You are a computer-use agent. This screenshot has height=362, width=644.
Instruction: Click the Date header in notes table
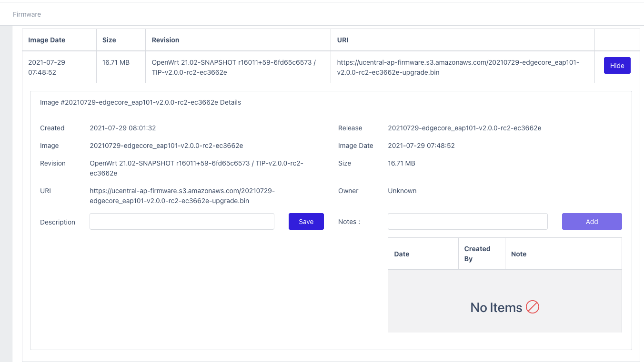[402, 254]
